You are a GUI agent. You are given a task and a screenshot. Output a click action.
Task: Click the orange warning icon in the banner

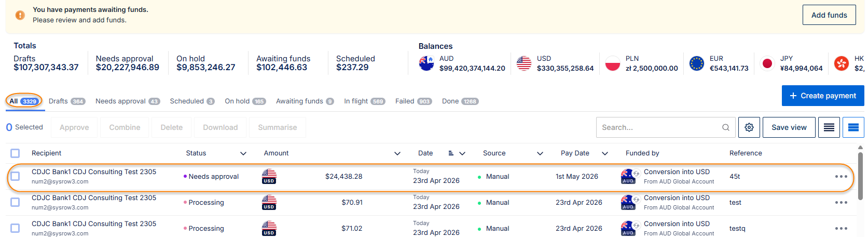click(20, 15)
